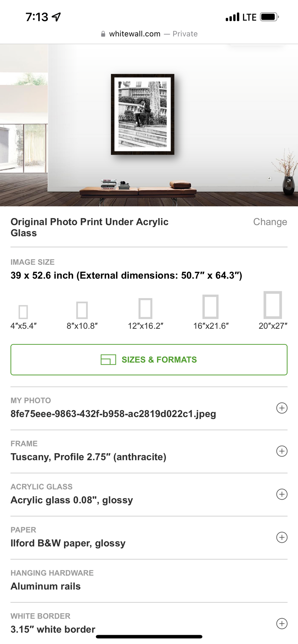Tap the lock icon beside whitewall.com
The height and width of the screenshot is (644, 298).
click(103, 34)
